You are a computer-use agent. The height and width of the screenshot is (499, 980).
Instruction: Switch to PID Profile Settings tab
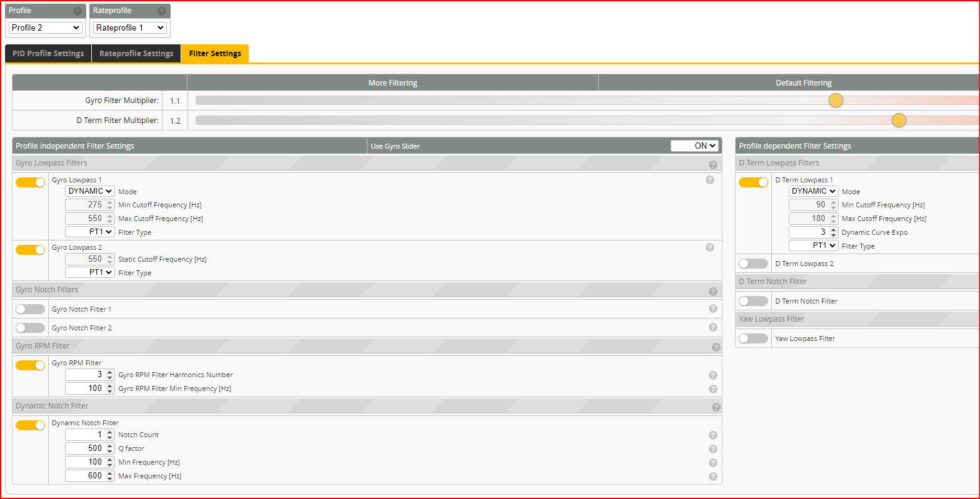(x=48, y=54)
